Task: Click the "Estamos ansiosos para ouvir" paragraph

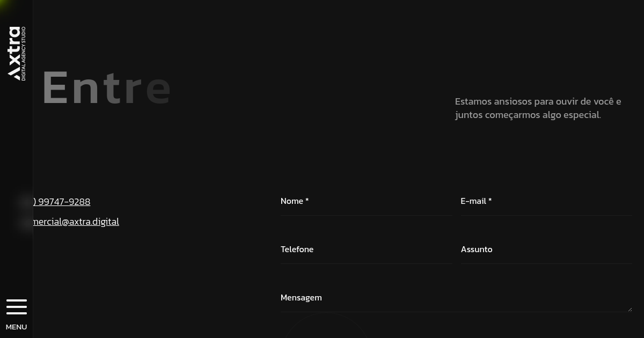Action: [x=538, y=108]
